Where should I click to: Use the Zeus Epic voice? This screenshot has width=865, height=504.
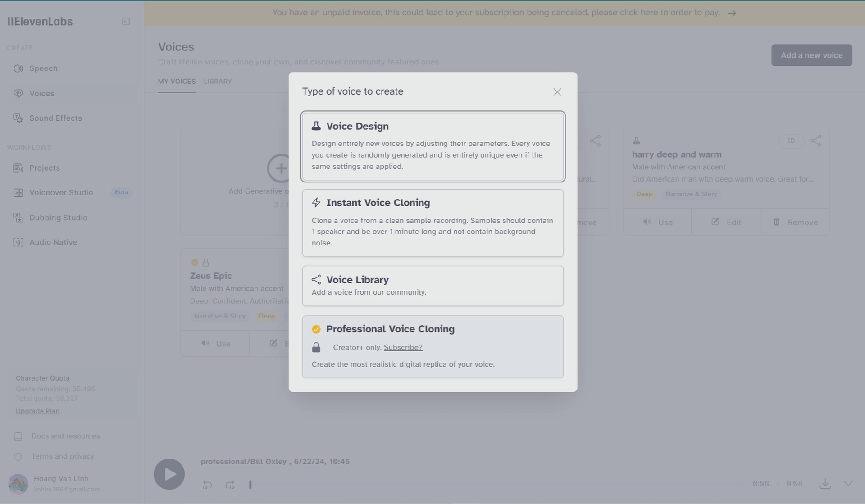click(215, 343)
